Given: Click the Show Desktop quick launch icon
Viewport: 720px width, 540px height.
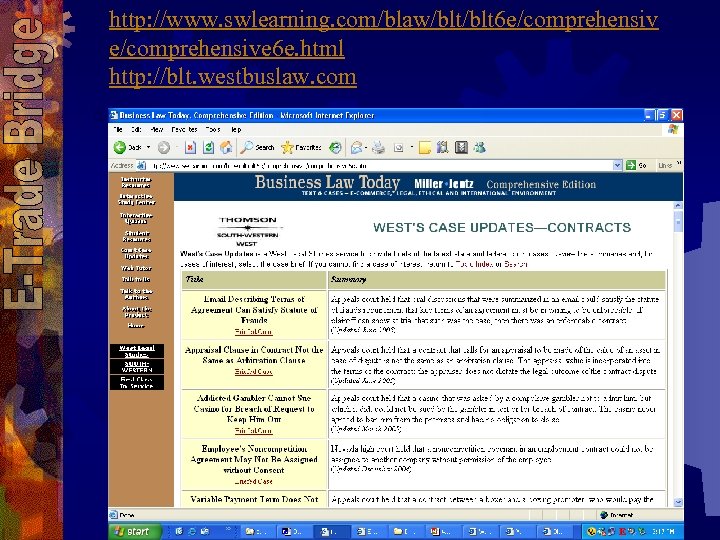Looking at the screenshot, I should point(179,531).
